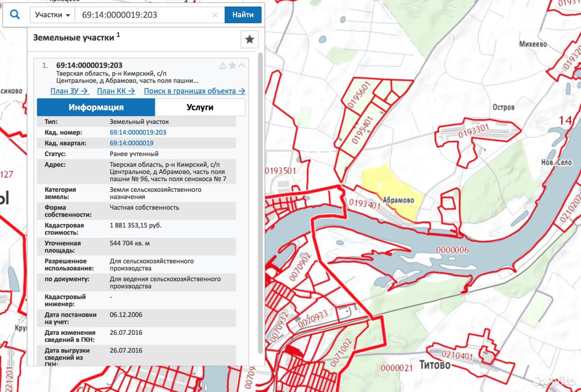Click the Титово place name

(x=435, y=365)
